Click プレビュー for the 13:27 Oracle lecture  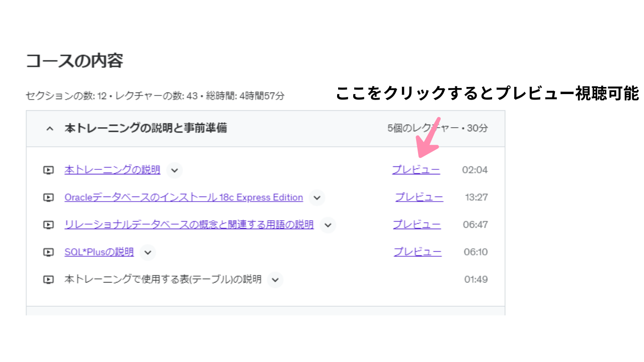click(419, 198)
